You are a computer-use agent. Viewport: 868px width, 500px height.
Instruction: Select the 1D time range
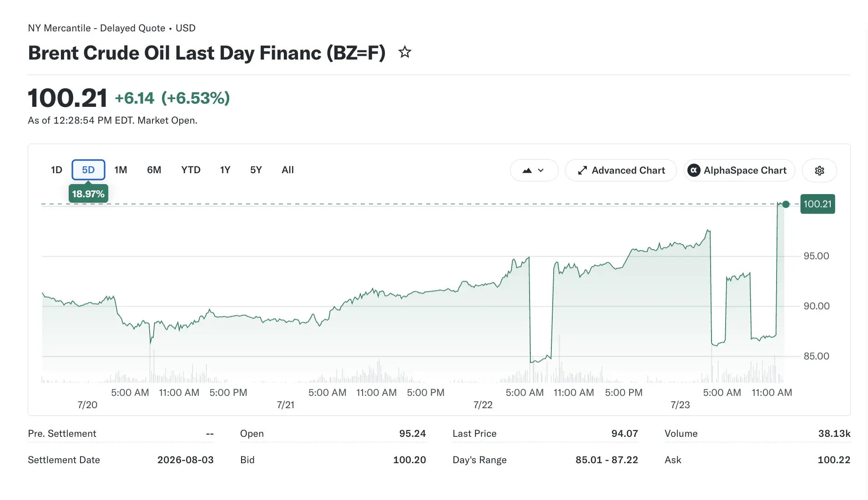pos(56,170)
